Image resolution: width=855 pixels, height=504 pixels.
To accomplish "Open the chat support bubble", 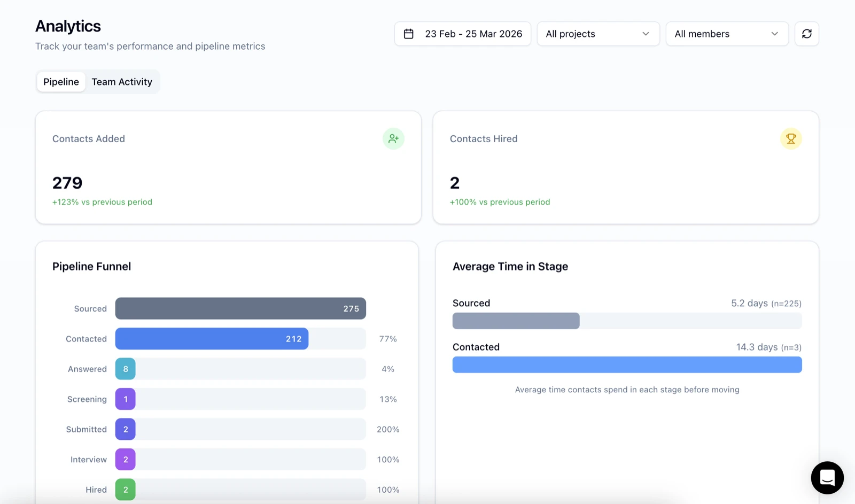I will [827, 478].
